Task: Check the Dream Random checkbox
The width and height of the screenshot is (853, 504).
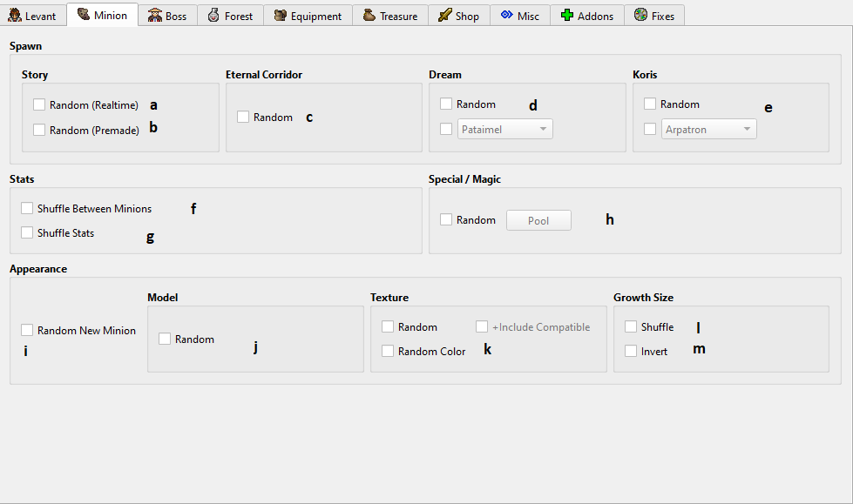Action: [446, 104]
